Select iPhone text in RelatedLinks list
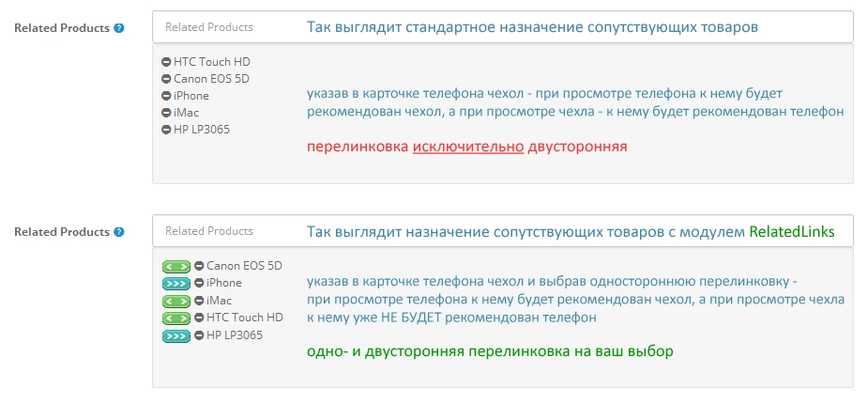 click(x=224, y=283)
